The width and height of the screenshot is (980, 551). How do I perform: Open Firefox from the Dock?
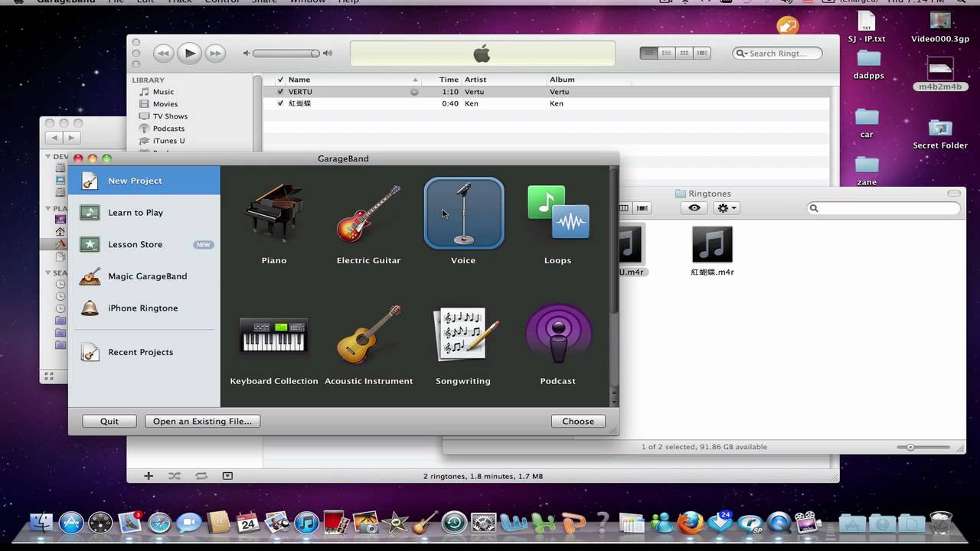click(690, 523)
